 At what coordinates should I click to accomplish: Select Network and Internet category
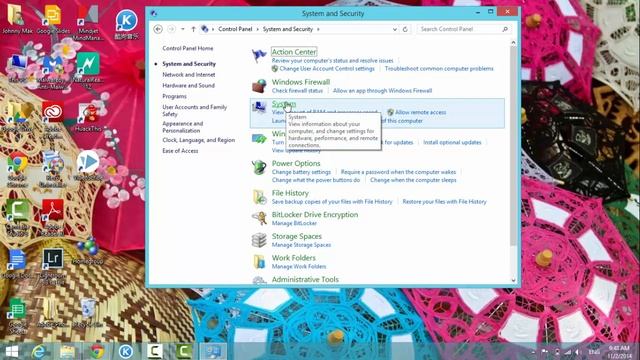click(x=189, y=75)
